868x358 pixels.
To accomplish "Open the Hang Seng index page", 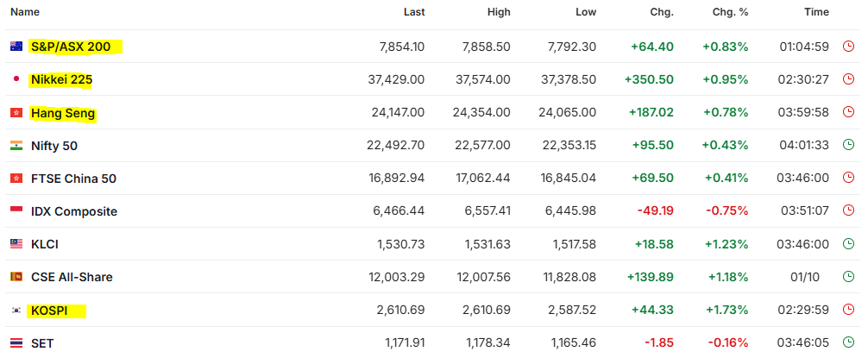I will [x=63, y=113].
